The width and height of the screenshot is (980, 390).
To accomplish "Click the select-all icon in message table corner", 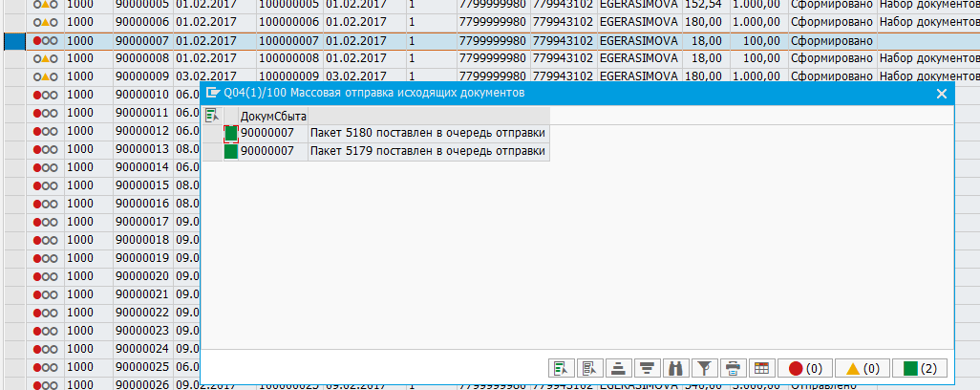I will (x=211, y=115).
